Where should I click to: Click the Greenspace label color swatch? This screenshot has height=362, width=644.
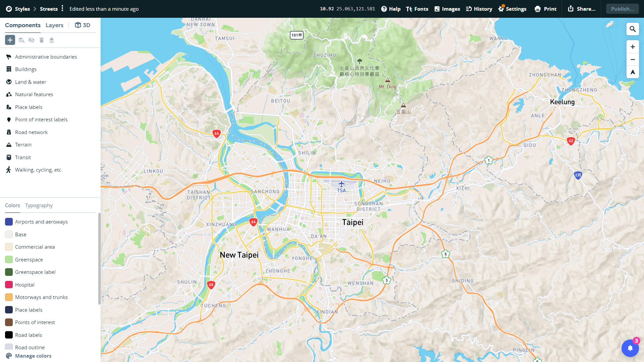(9, 272)
